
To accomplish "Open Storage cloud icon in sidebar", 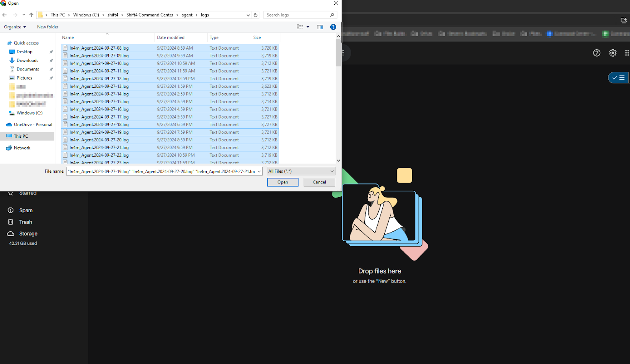I will [11, 234].
